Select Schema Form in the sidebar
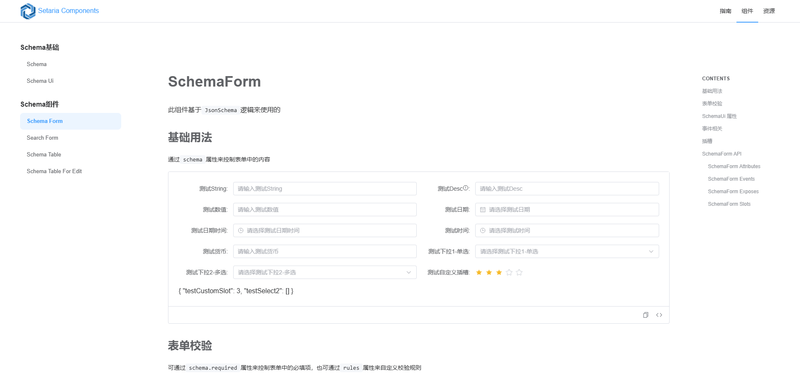The height and width of the screenshot is (376, 800). click(x=70, y=121)
